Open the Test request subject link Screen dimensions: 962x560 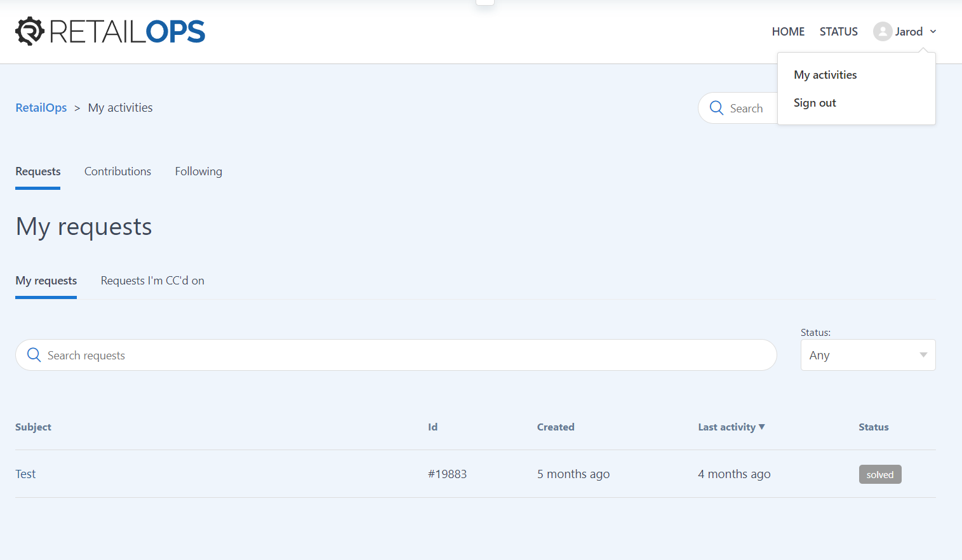coord(25,474)
